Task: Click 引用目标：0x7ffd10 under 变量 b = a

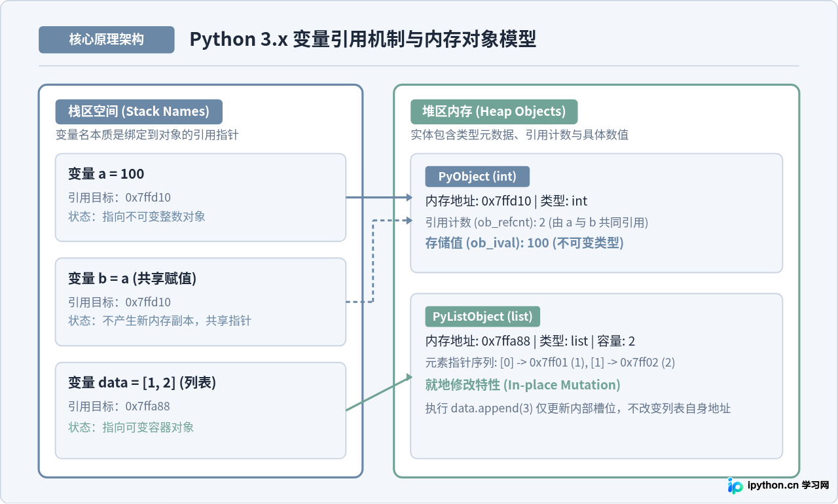Action: (x=119, y=302)
